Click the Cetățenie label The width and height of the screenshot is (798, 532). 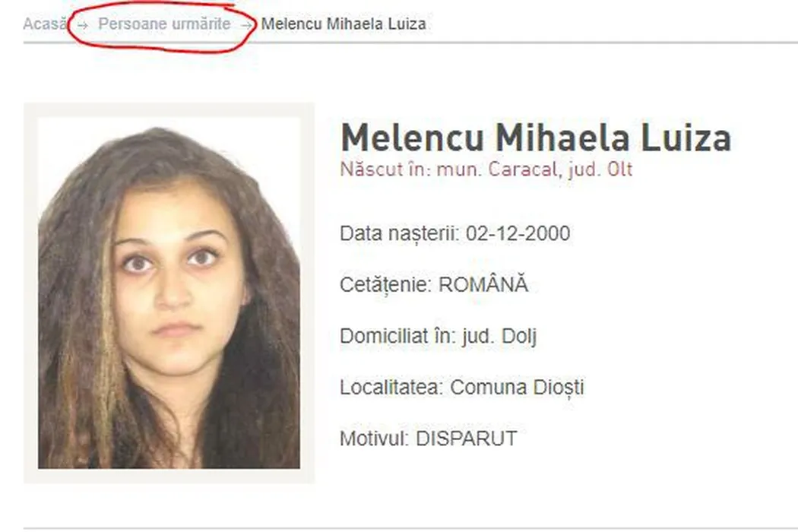pyautogui.click(x=386, y=285)
